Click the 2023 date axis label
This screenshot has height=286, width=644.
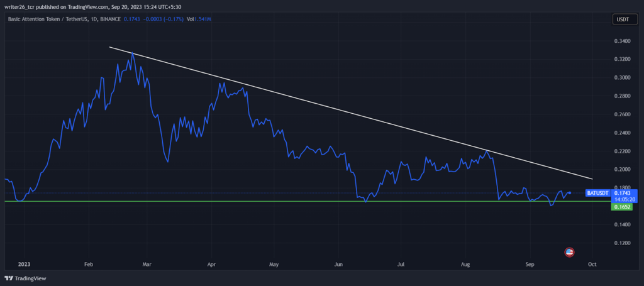(24, 265)
